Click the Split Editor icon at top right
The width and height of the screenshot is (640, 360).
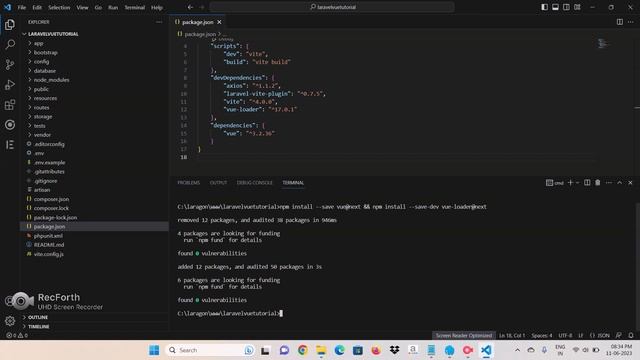pyautogui.click(x=620, y=22)
